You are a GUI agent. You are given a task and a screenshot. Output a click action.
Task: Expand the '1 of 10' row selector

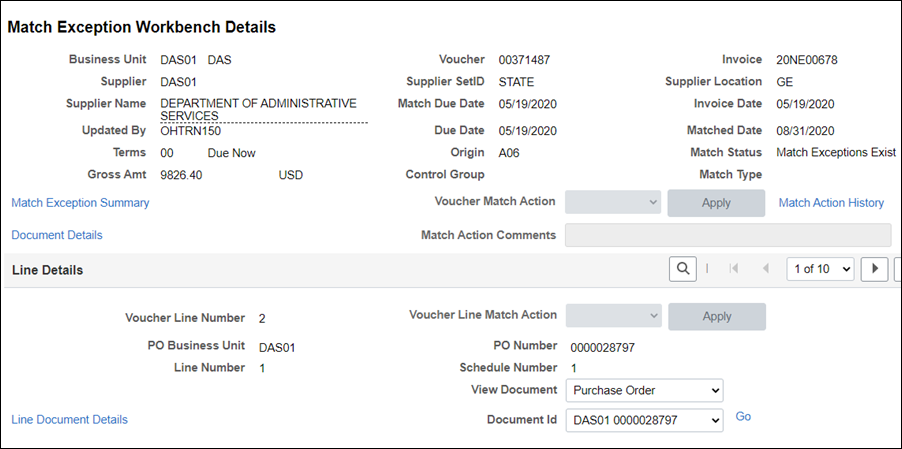click(820, 268)
